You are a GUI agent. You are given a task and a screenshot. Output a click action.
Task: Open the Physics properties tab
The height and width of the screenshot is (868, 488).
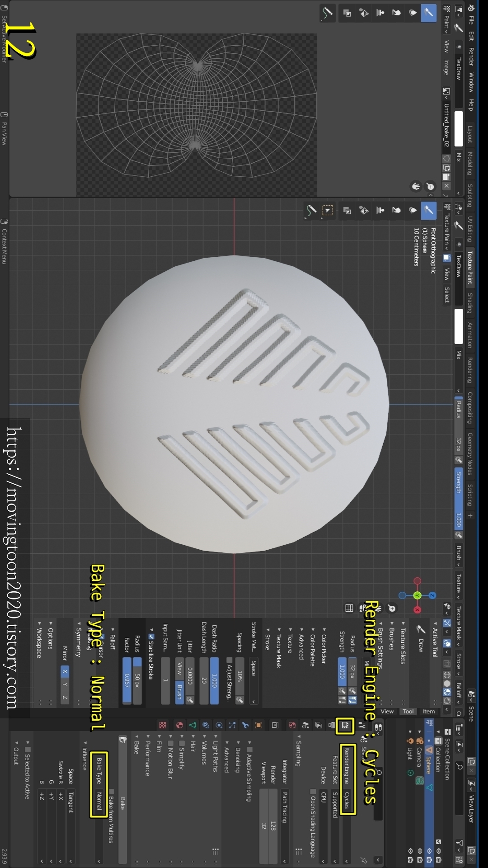click(x=219, y=725)
